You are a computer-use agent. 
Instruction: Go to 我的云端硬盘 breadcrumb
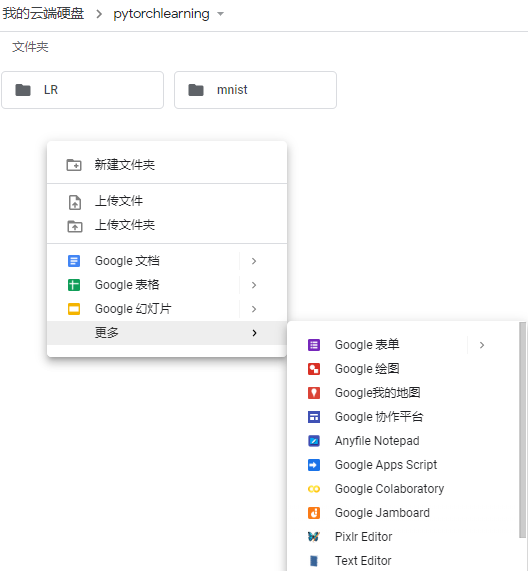pyautogui.click(x=43, y=14)
